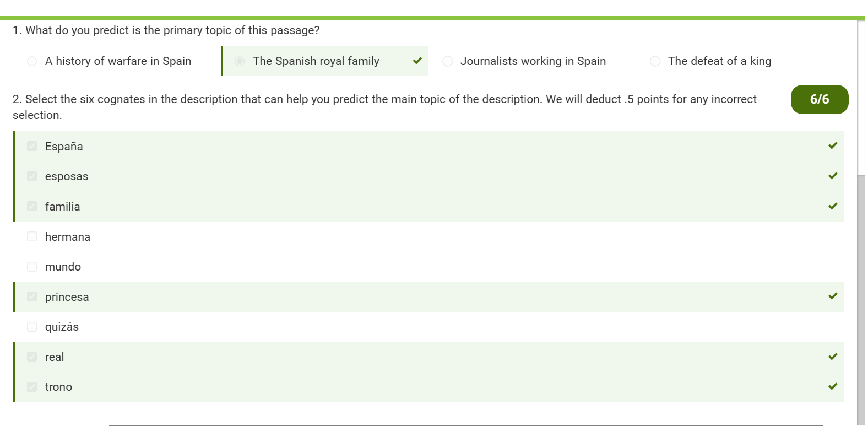Toggle the España checkbox
The image size is (868, 426).
pyautogui.click(x=32, y=146)
